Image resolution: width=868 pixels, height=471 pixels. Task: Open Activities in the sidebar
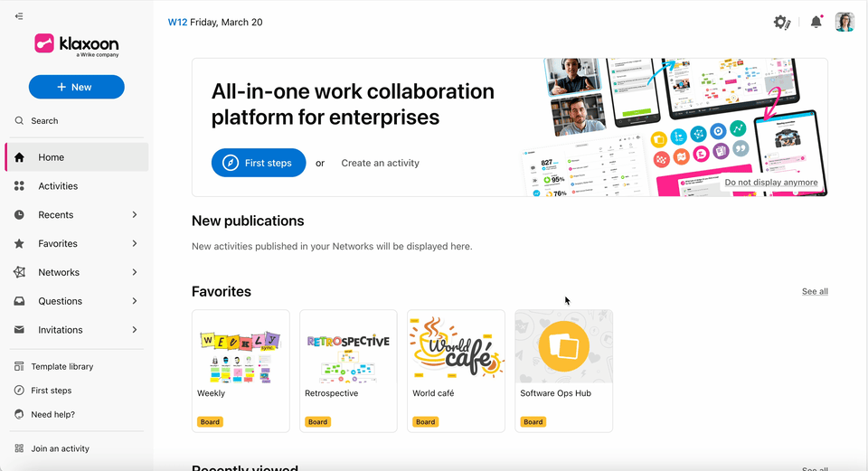pos(76,186)
